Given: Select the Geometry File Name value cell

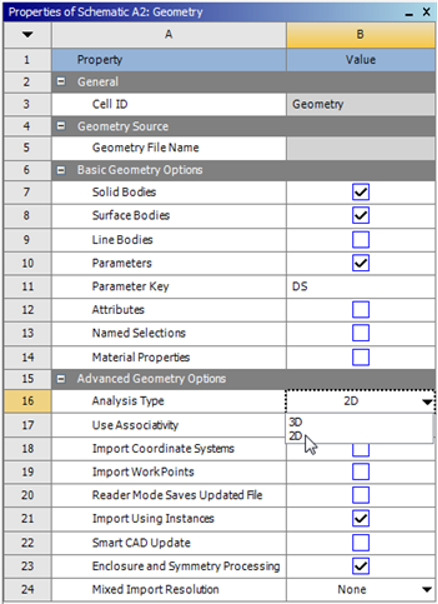Looking at the screenshot, I should (x=361, y=148).
